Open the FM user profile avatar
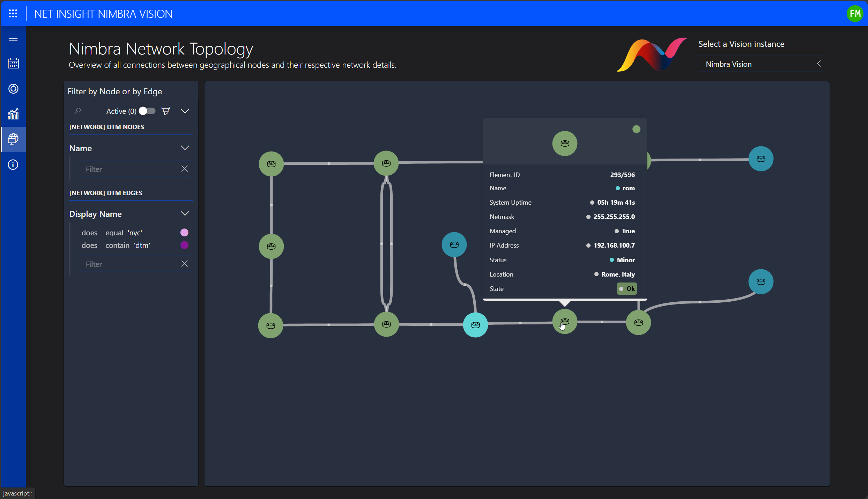The height and width of the screenshot is (499, 868). tap(855, 14)
